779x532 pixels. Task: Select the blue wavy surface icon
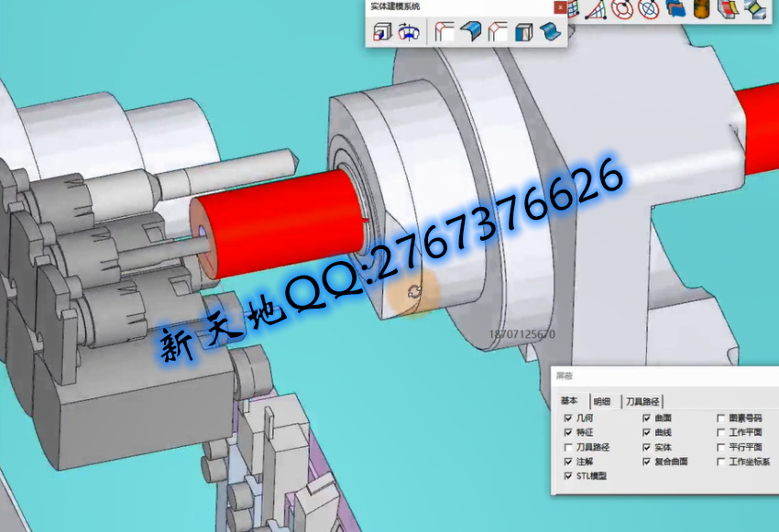[550, 32]
